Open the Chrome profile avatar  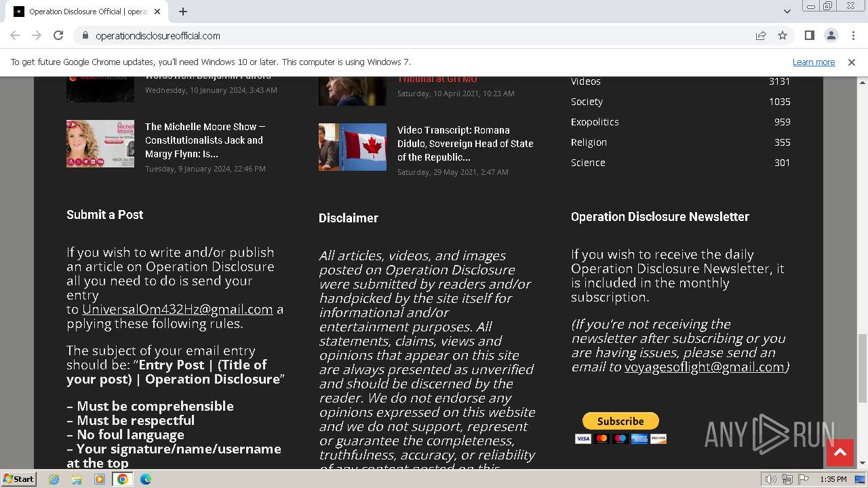831,35
